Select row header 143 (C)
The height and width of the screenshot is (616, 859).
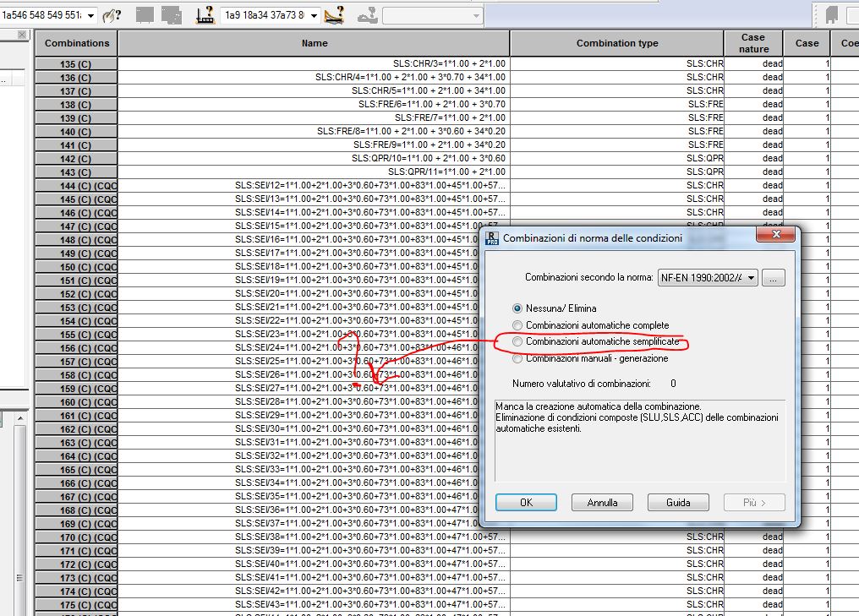[x=76, y=172]
